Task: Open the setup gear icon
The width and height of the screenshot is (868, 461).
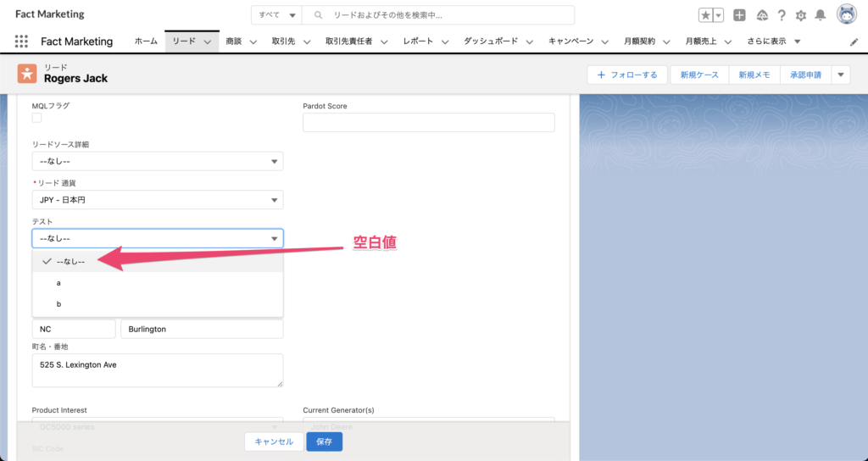Action: (x=801, y=15)
